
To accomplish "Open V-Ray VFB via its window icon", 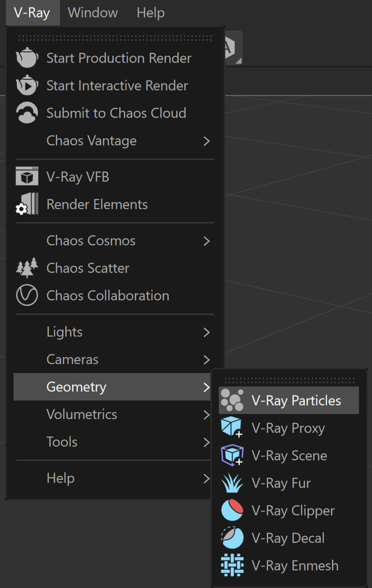I will (x=27, y=176).
